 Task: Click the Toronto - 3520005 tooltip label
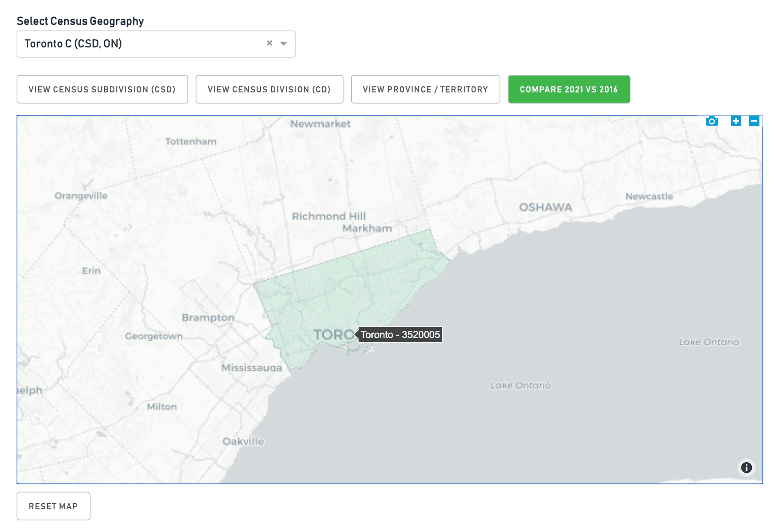pyautogui.click(x=400, y=334)
